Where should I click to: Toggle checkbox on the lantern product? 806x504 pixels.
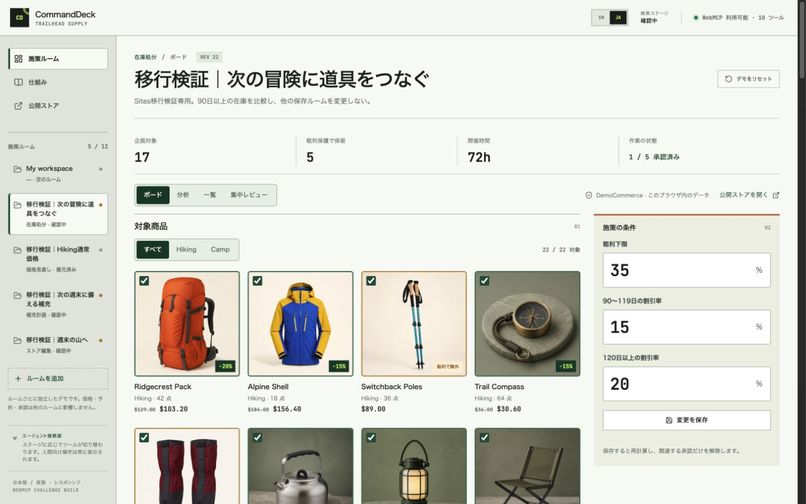pyautogui.click(x=371, y=438)
